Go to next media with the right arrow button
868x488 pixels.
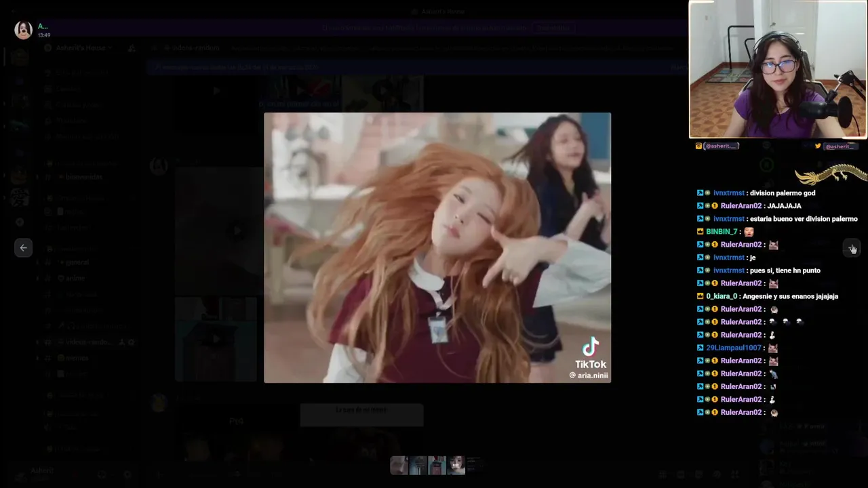click(852, 248)
